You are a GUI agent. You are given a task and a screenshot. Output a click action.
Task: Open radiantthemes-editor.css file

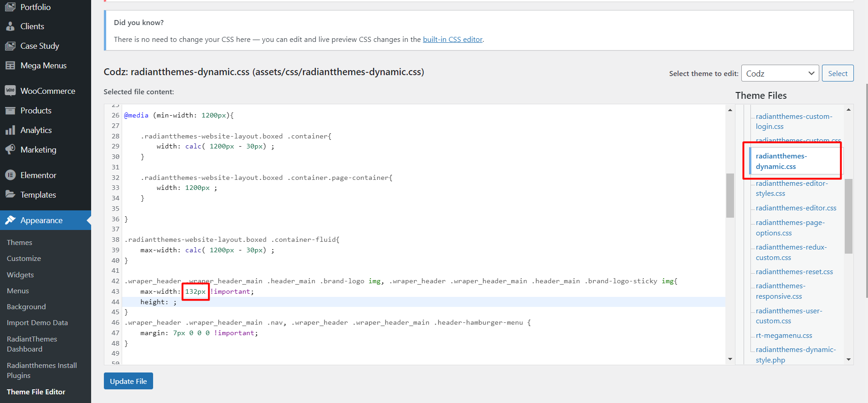[x=796, y=208]
